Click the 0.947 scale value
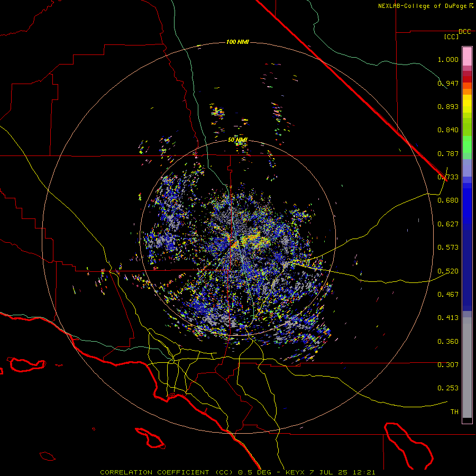The width and height of the screenshot is (476, 476). [448, 83]
